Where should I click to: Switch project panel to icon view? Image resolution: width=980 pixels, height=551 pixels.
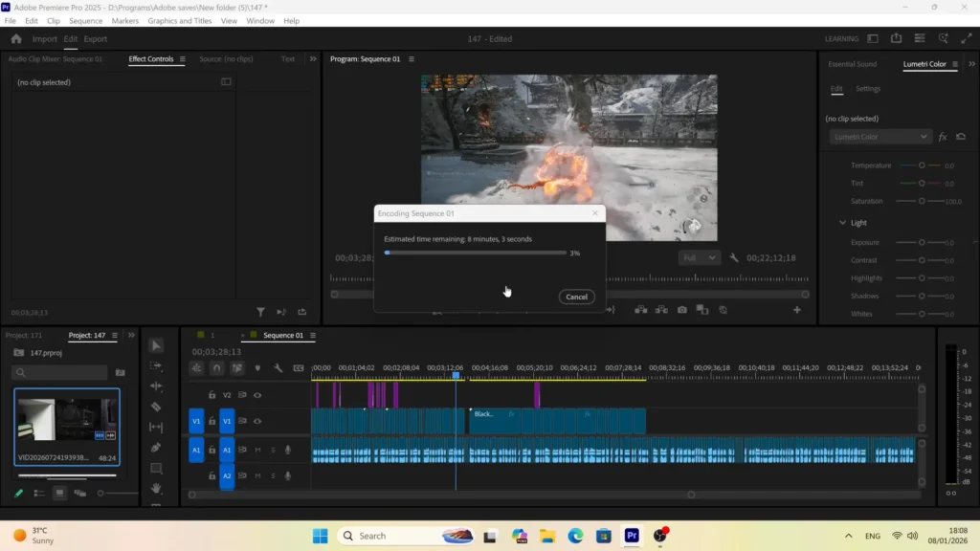tap(59, 494)
